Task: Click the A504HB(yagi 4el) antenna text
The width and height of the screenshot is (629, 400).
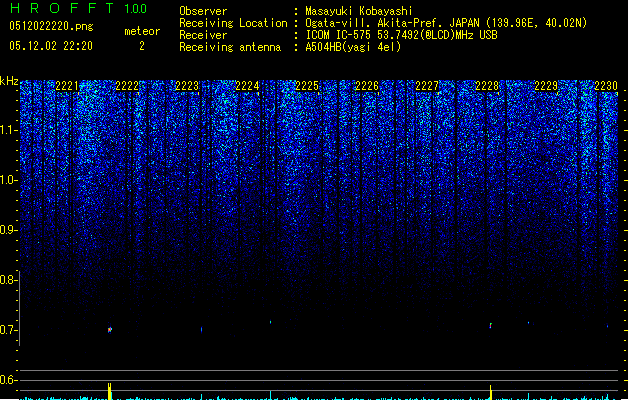Action: click(x=353, y=47)
